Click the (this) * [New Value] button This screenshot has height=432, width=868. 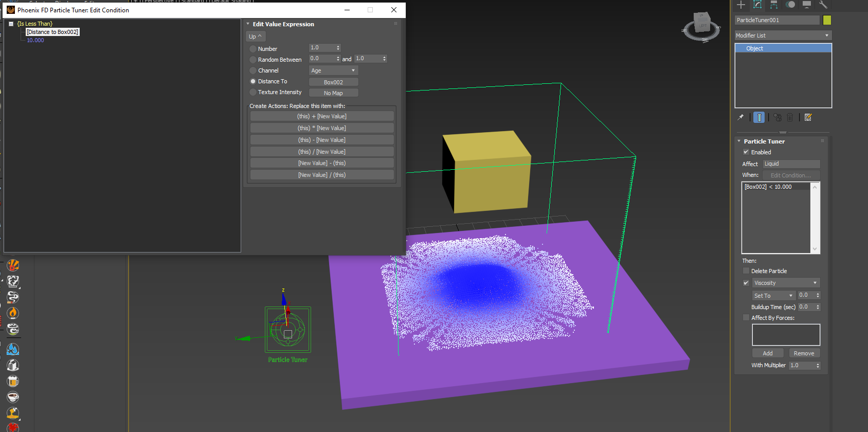pos(322,128)
